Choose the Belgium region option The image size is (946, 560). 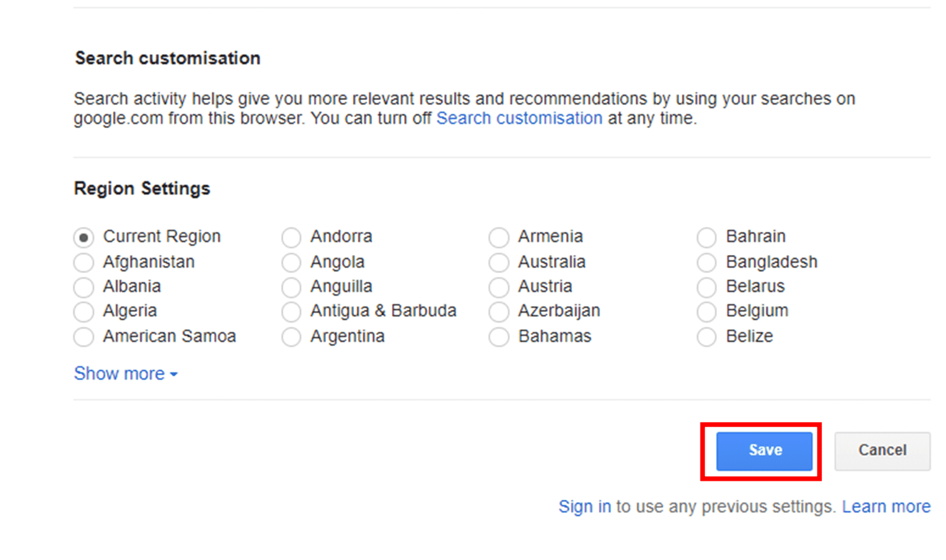[x=707, y=311]
